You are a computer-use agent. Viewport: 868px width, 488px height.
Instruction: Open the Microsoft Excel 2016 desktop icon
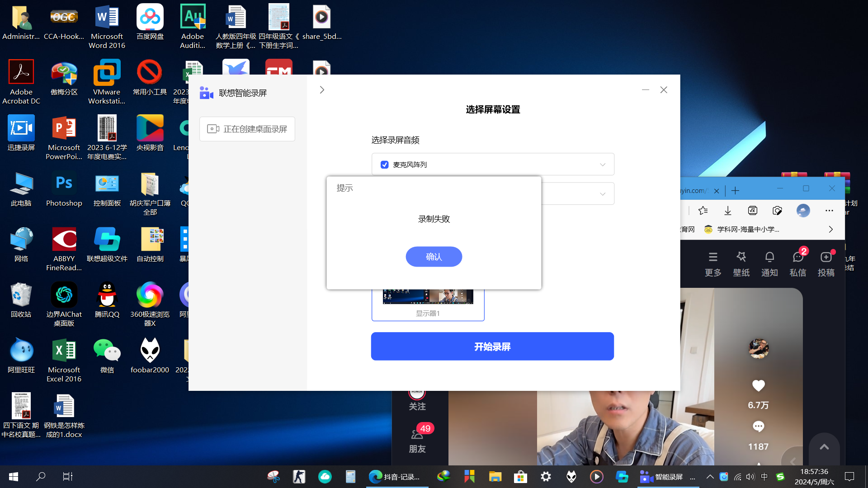64,360
